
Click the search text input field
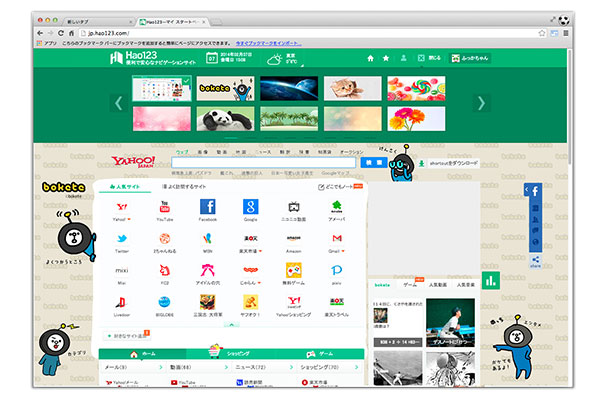[x=264, y=163]
